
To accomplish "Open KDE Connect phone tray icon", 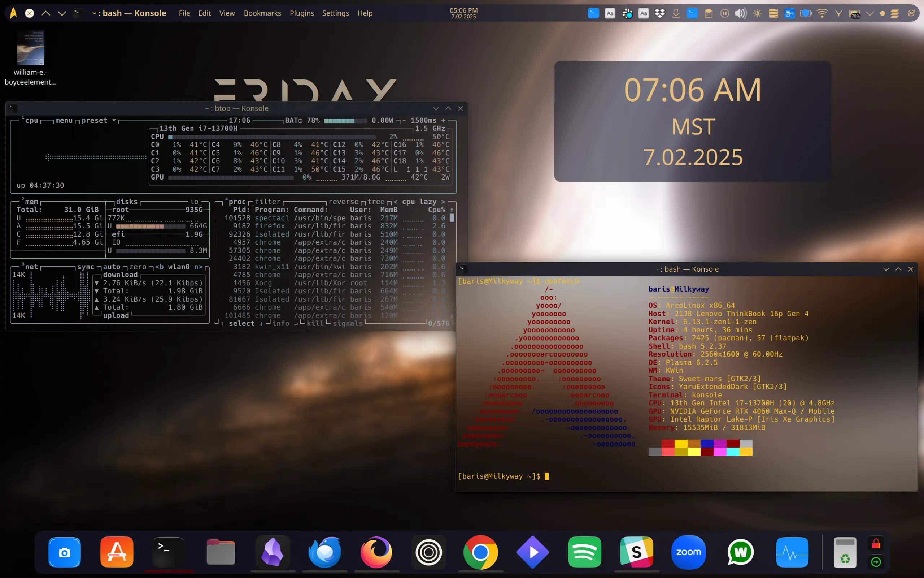I will tap(790, 13).
